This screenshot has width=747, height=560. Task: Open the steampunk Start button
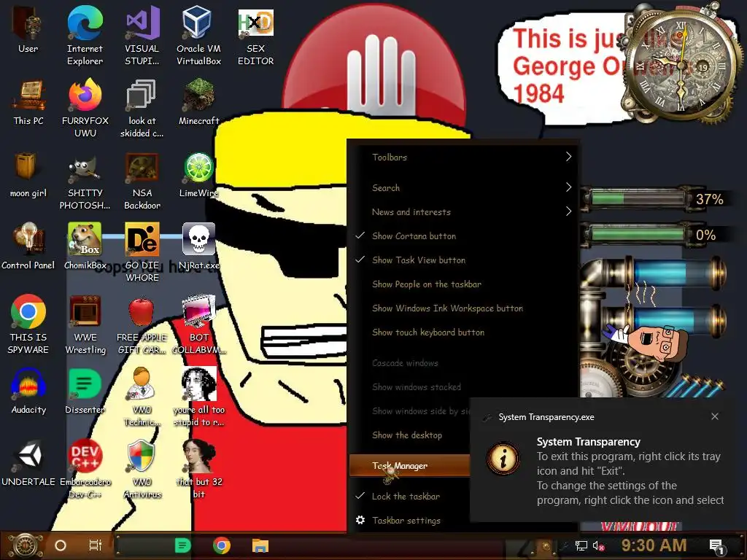point(25,545)
